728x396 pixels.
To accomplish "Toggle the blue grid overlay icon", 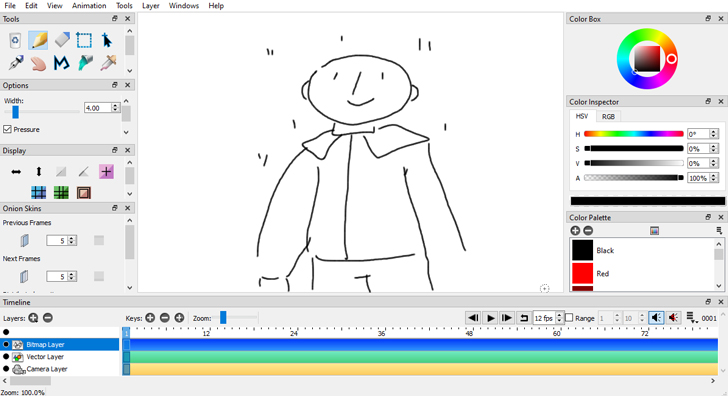I will point(39,192).
